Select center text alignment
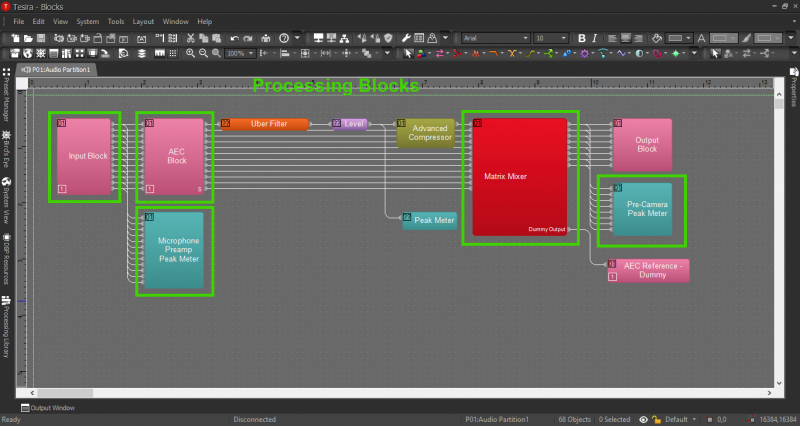 [626, 38]
